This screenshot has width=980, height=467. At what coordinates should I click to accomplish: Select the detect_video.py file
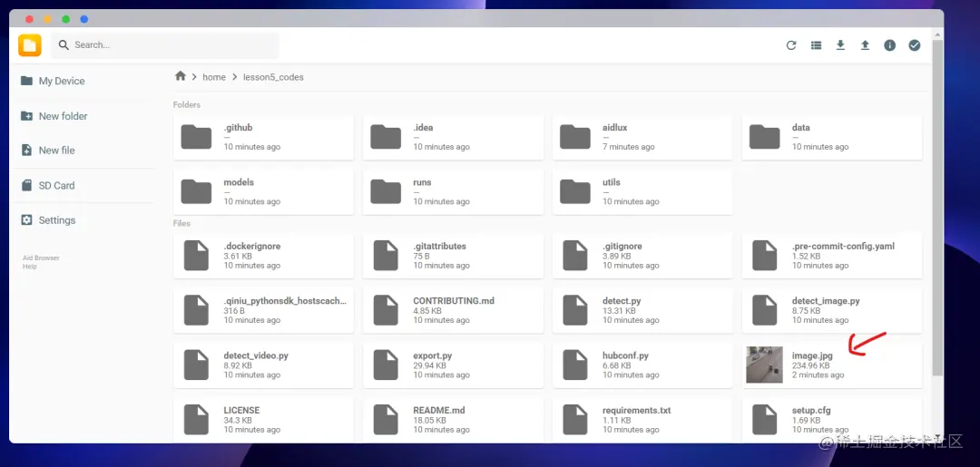point(263,365)
